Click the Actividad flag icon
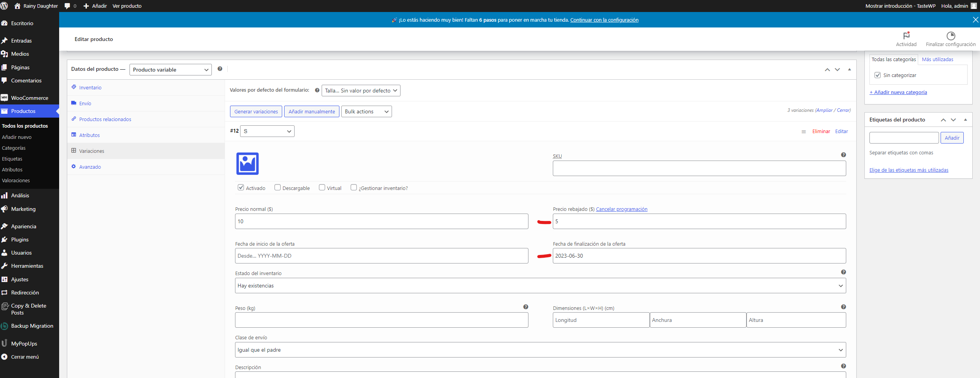Viewport: 980px width, 378px height. (x=906, y=36)
